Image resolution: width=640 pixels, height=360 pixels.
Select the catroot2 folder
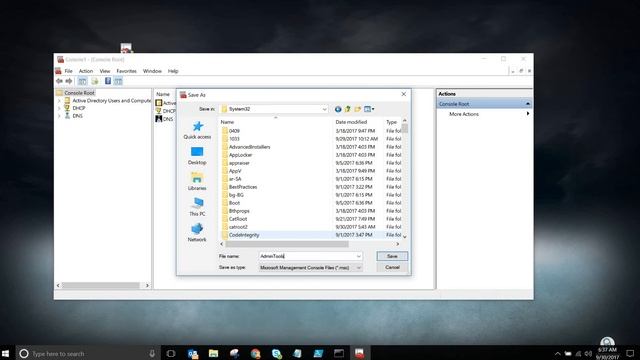238,227
